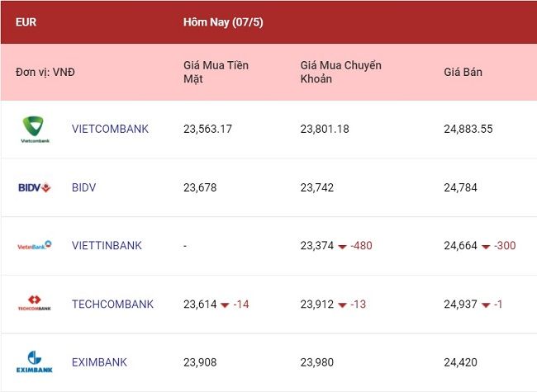This screenshot has height=392, width=537.
Task: Click the red down arrow beside -480
Action: pos(342,247)
